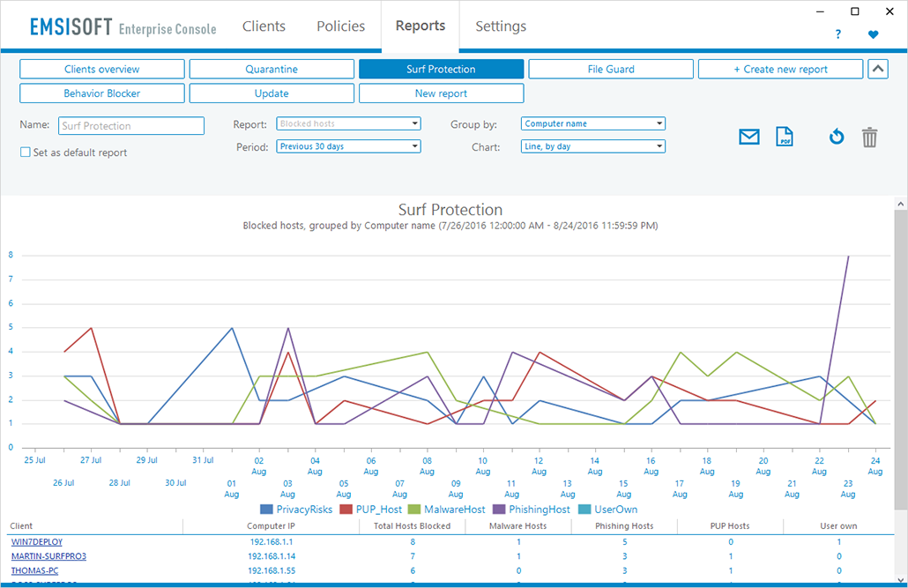
Task: Email the report with the envelope icon
Action: (x=748, y=138)
